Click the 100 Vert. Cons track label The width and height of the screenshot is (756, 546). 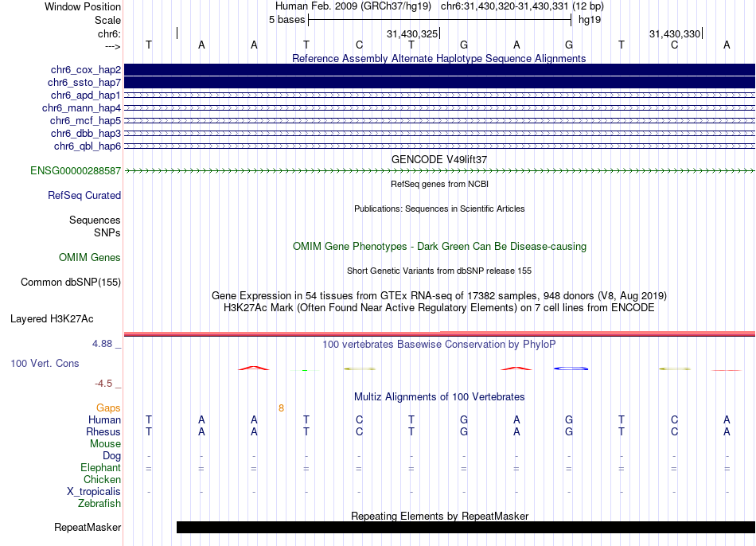45,363
